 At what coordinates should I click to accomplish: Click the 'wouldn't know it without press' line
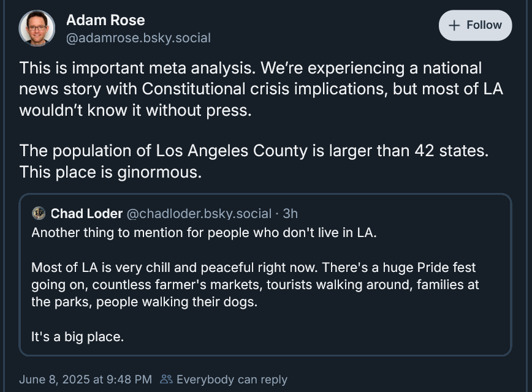[x=135, y=110]
